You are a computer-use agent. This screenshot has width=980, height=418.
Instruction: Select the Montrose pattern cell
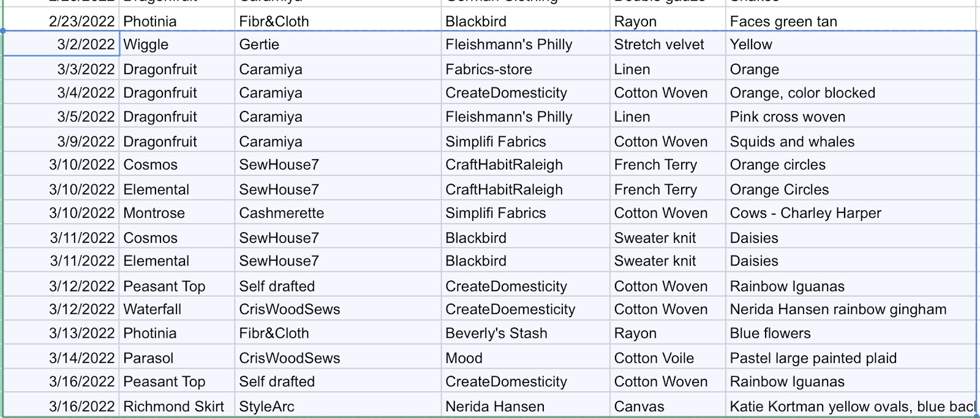(177, 213)
